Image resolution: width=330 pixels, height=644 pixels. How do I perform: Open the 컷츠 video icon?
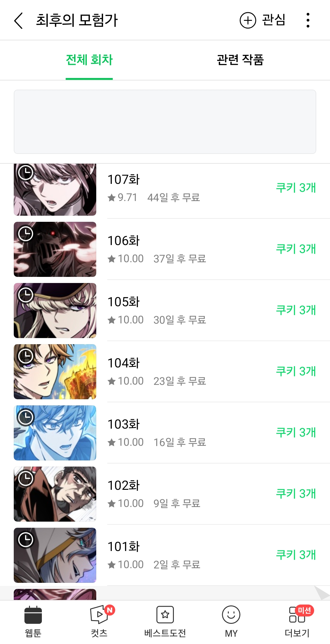coord(99,614)
